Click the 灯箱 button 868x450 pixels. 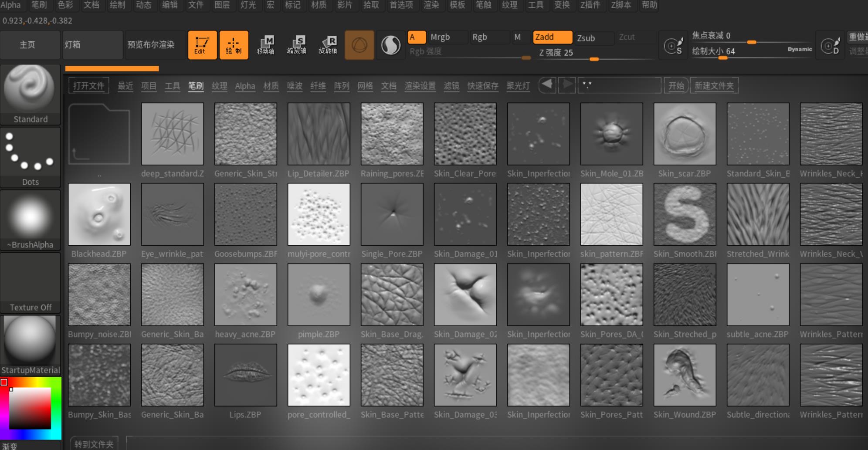[92, 45]
